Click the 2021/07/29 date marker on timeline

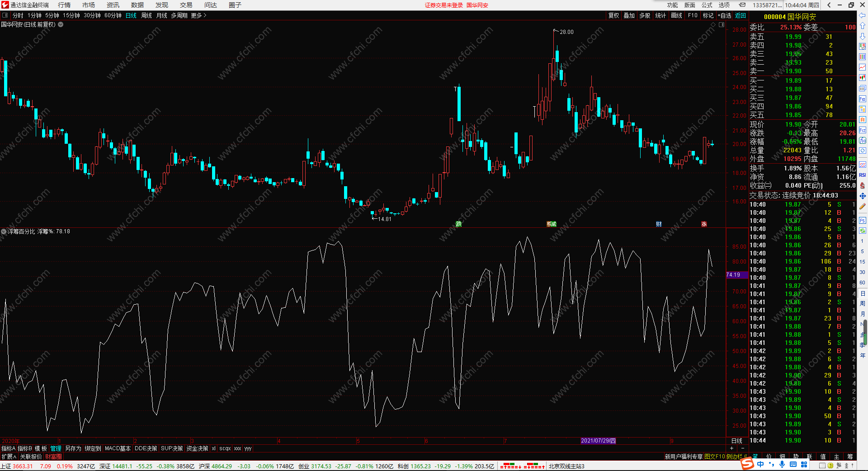click(598, 441)
